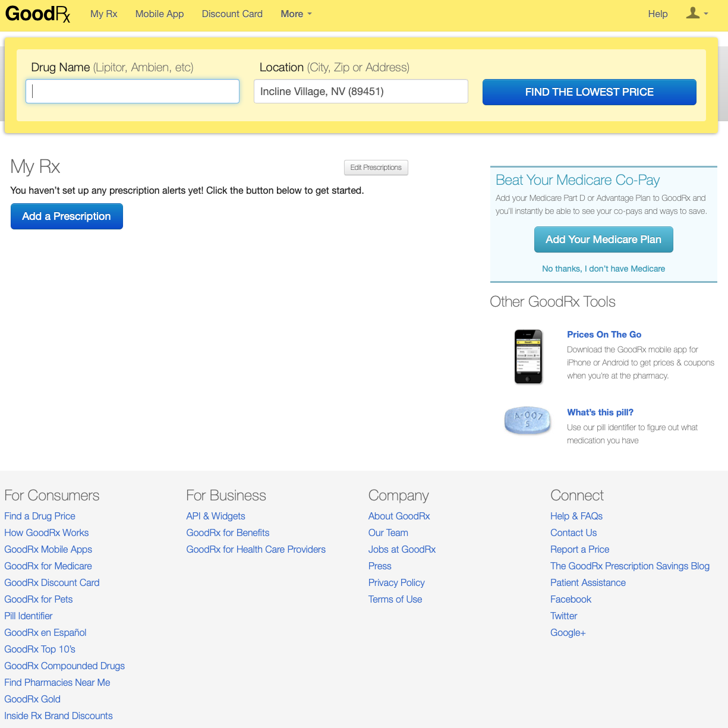Open GoodRx Gold link
The width and height of the screenshot is (728, 728).
click(33, 699)
